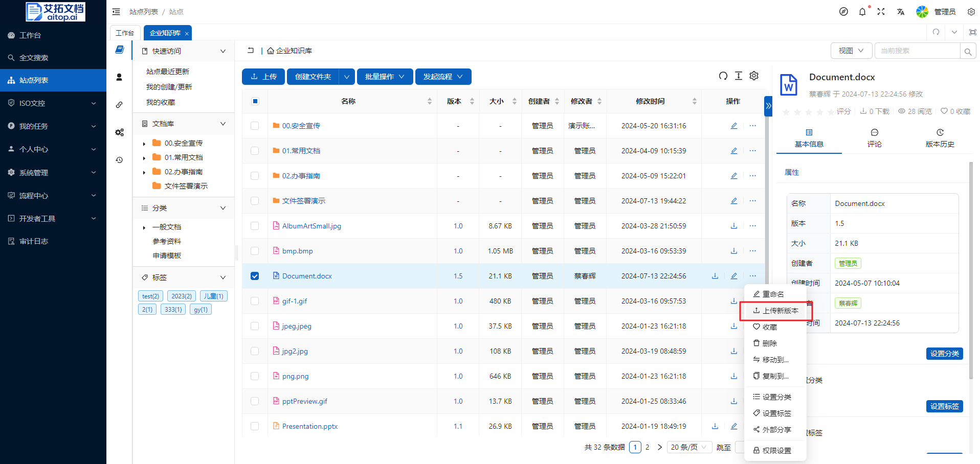Open table column settings gear icon
Screen dimensions: 980x464
[x=754, y=76]
